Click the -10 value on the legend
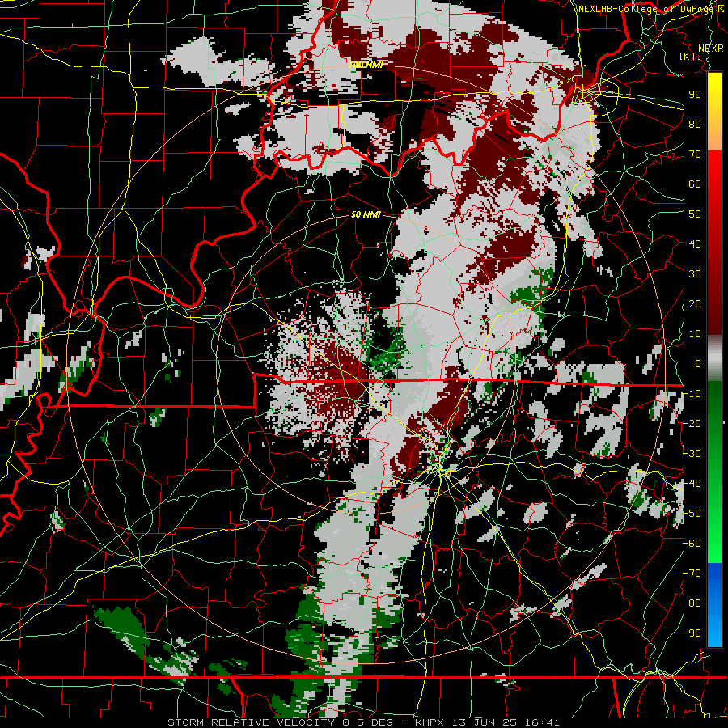Image resolution: width=728 pixels, height=728 pixels. tap(692, 394)
